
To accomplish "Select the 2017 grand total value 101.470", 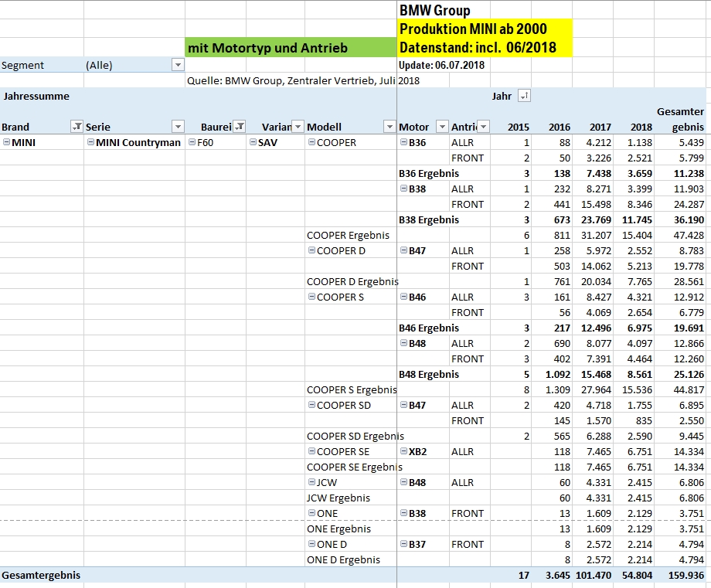I will [594, 575].
